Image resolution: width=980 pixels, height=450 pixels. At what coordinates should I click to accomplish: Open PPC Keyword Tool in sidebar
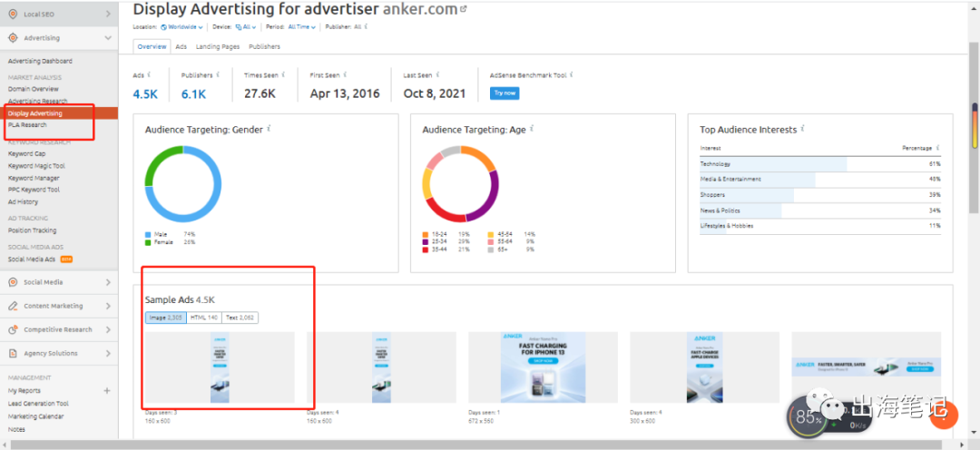click(34, 190)
